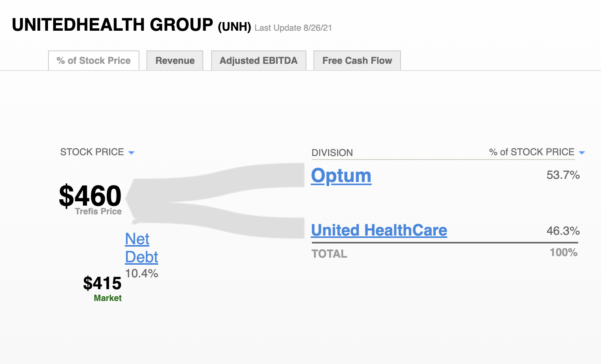Select the Adjusted EBITDA tab
This screenshot has height=364, width=601.
tap(259, 61)
